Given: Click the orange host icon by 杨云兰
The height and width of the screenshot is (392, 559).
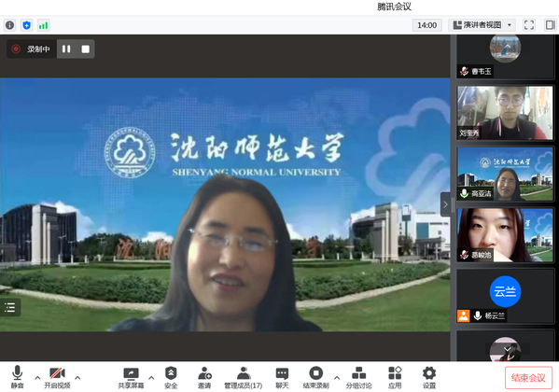Looking at the screenshot, I should coord(464,315).
